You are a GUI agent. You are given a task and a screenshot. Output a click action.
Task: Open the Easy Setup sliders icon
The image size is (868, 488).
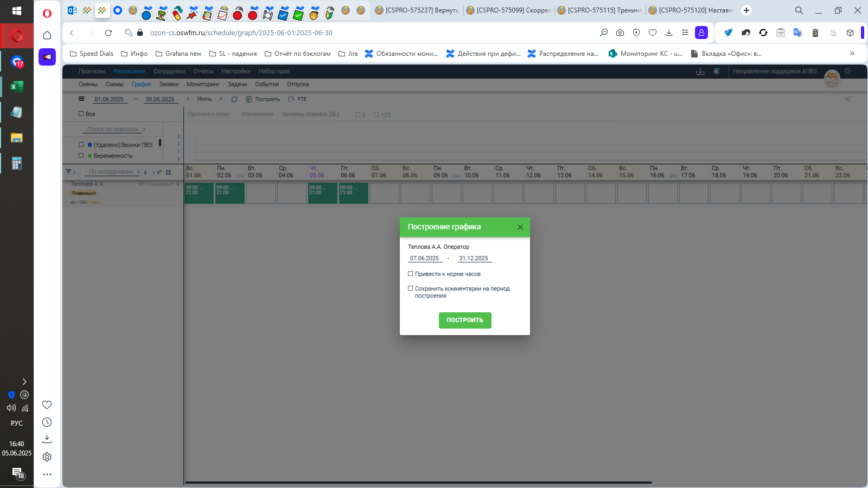tap(685, 33)
